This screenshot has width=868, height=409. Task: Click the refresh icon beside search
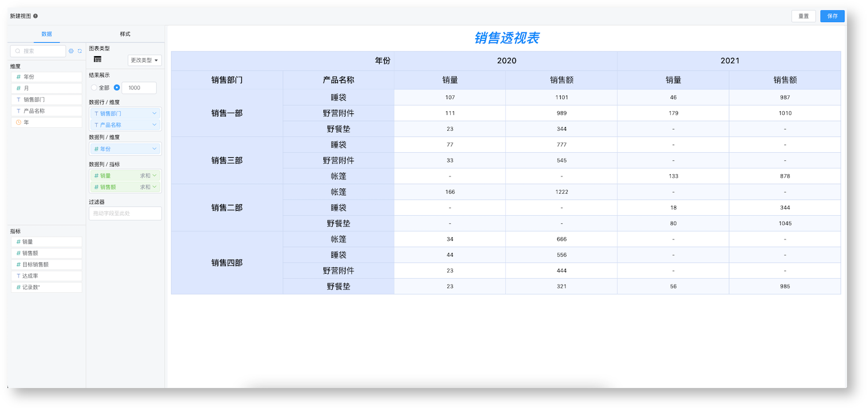[80, 51]
